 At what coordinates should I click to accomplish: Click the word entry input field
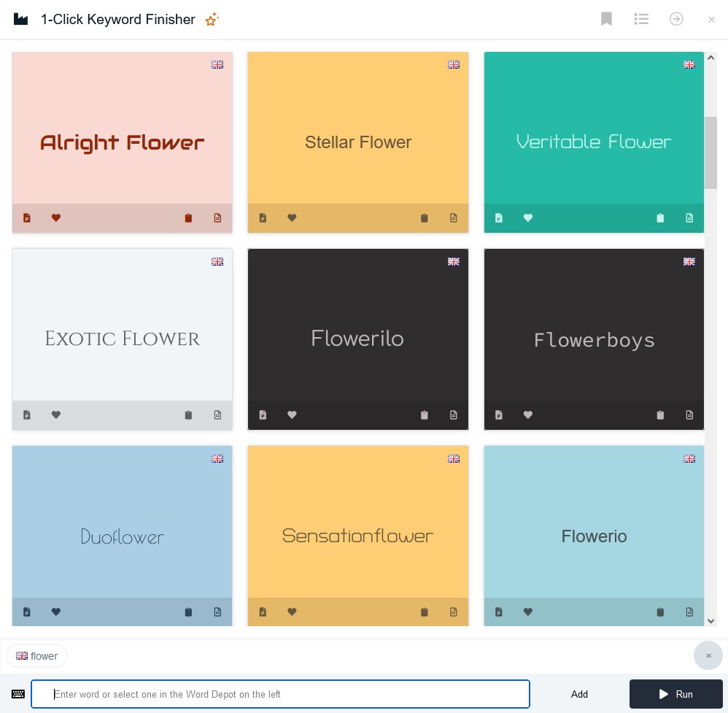[x=281, y=694]
